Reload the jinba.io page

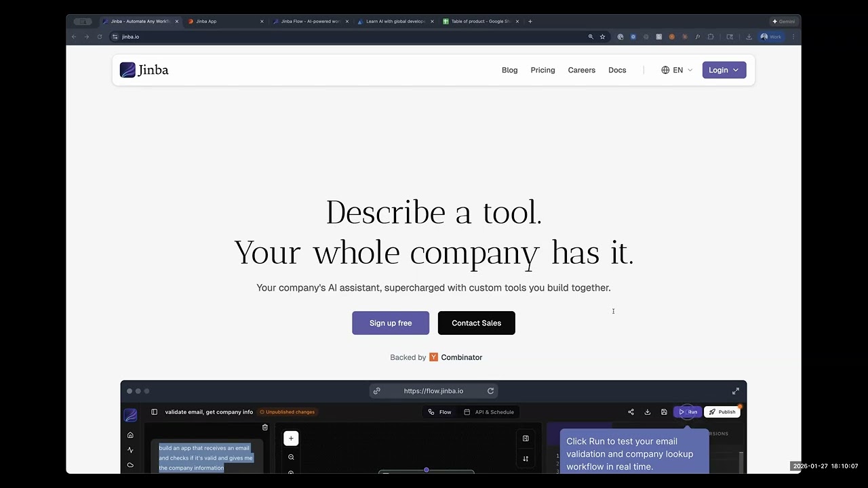(100, 37)
